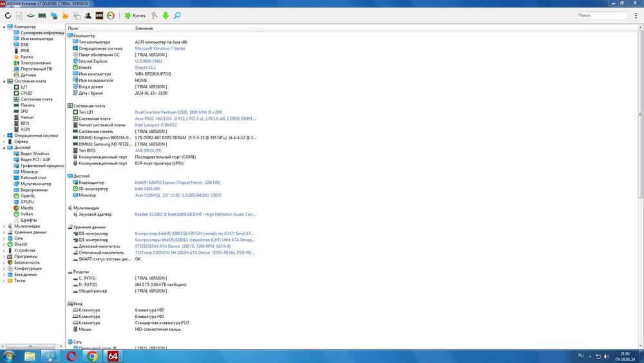Select Имя компьютера in the tree
This screenshot has width=644, height=363.
(37, 39)
